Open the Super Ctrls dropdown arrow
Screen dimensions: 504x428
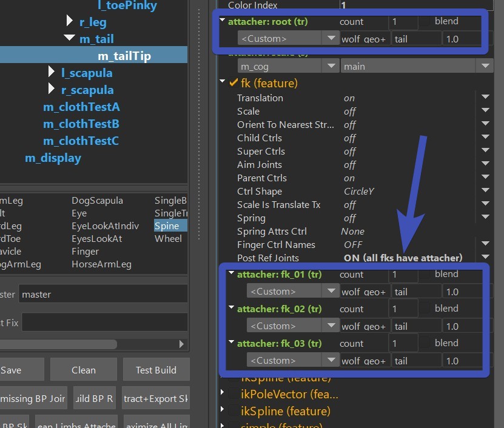485,150
